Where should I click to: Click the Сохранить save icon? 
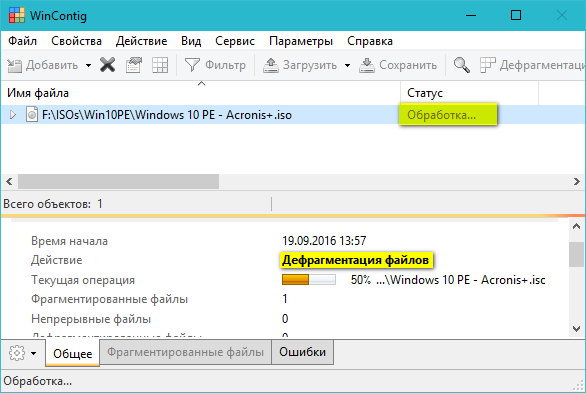point(367,65)
